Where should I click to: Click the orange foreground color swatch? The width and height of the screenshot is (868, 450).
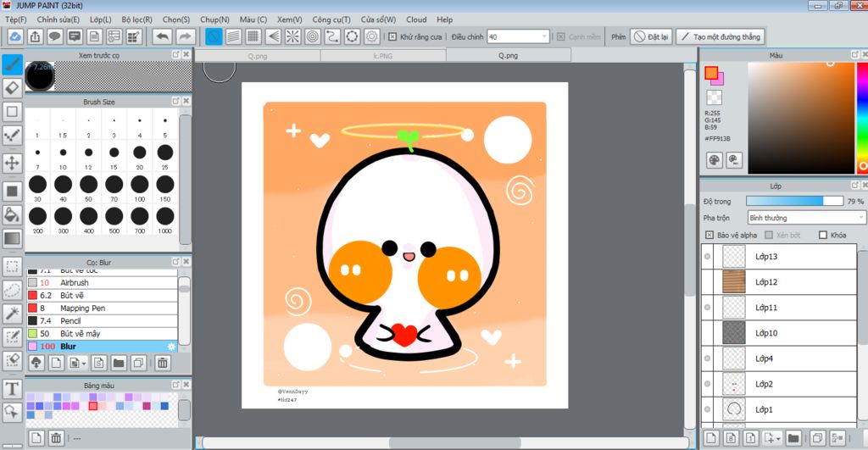[711, 73]
